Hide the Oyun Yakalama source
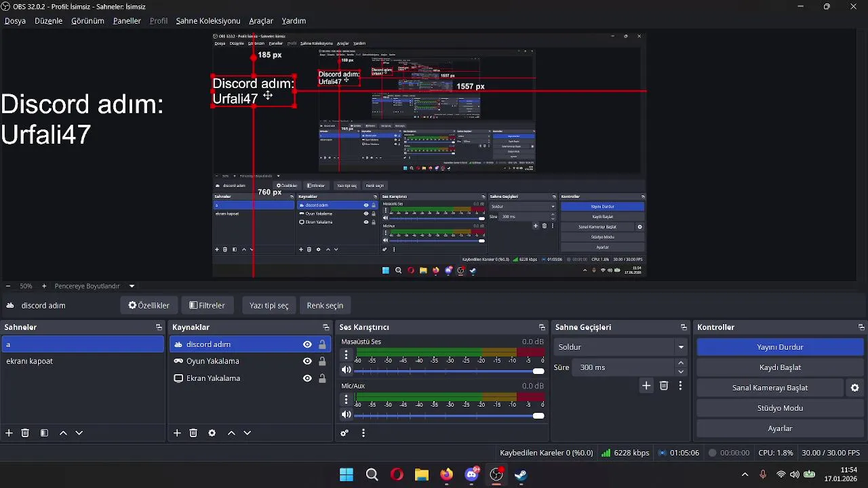Screen dimensions: 868x488 coord(307,361)
